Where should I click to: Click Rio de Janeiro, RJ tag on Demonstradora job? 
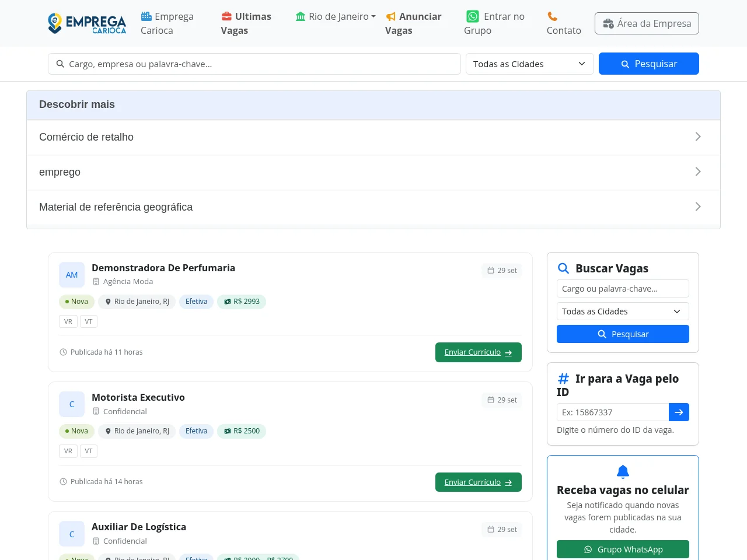(137, 302)
